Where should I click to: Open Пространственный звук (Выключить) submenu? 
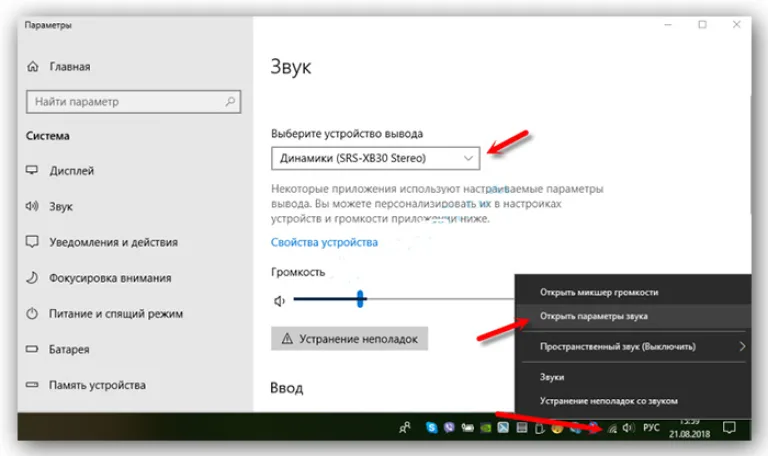(633, 346)
